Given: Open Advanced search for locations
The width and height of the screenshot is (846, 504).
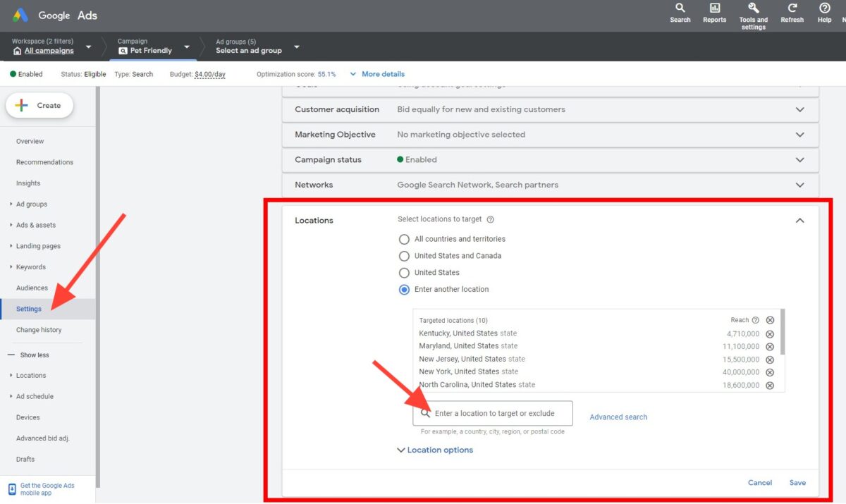Looking at the screenshot, I should pyautogui.click(x=618, y=417).
